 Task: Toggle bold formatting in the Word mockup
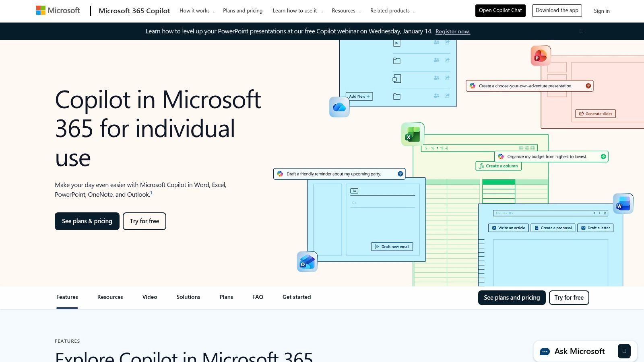tap(594, 213)
